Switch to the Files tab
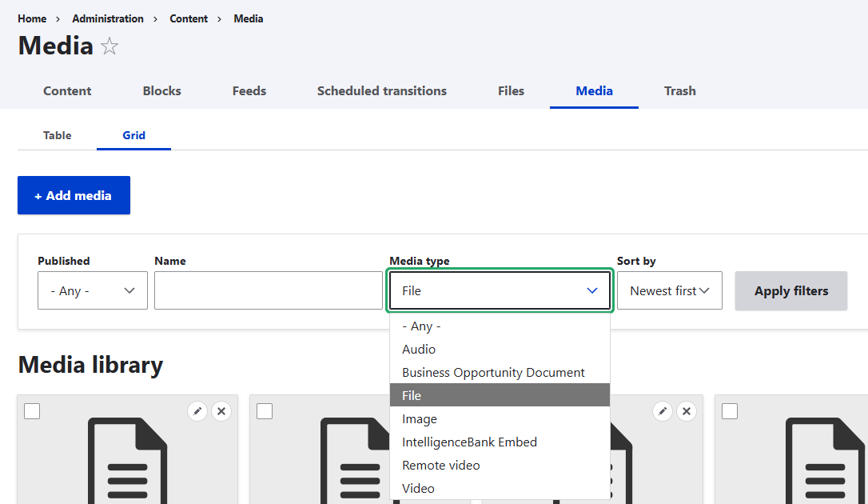 point(511,90)
